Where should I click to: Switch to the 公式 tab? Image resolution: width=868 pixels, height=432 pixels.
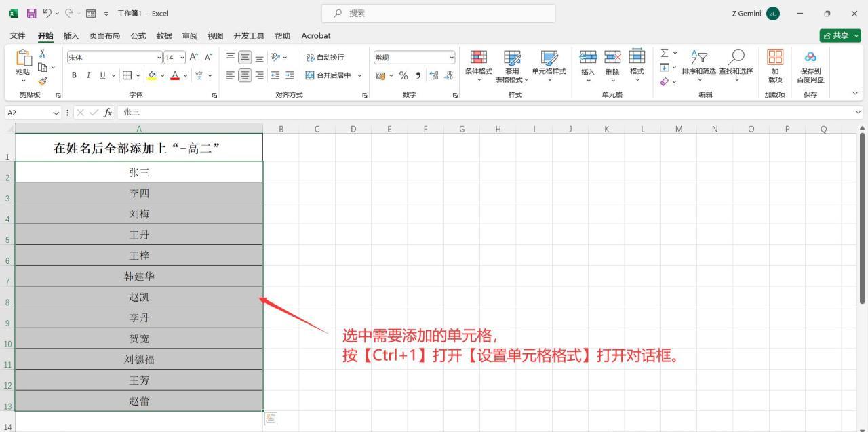(x=138, y=35)
